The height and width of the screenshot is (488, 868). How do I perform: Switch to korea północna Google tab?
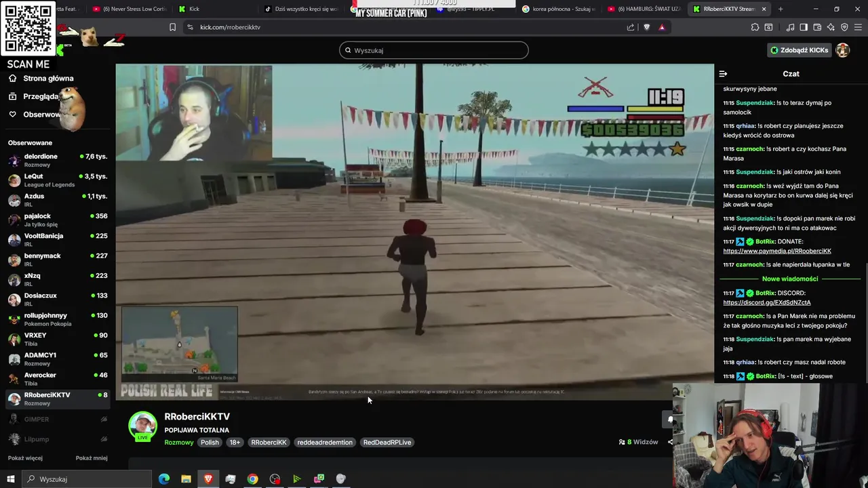[x=559, y=9]
